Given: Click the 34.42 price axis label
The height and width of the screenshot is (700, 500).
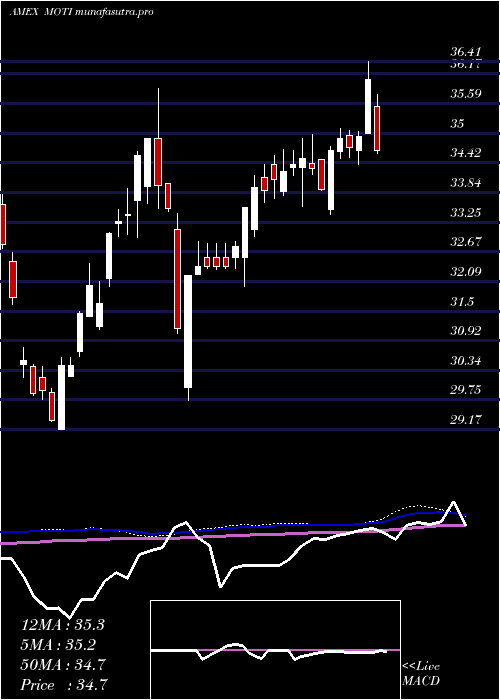Looking at the screenshot, I should tap(466, 153).
